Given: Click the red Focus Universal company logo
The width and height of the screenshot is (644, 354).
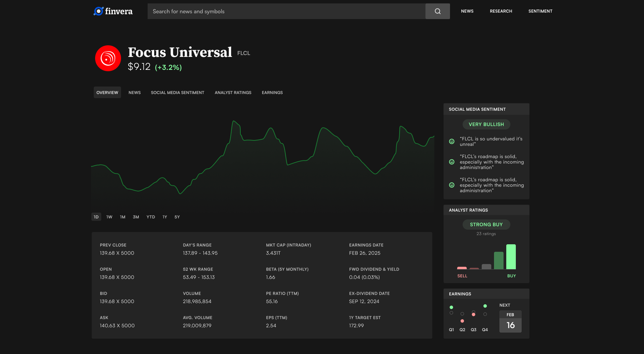Looking at the screenshot, I should (x=108, y=58).
